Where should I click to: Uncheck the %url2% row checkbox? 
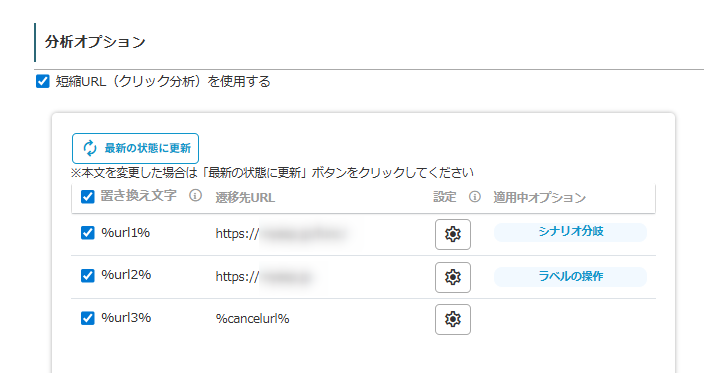87,275
